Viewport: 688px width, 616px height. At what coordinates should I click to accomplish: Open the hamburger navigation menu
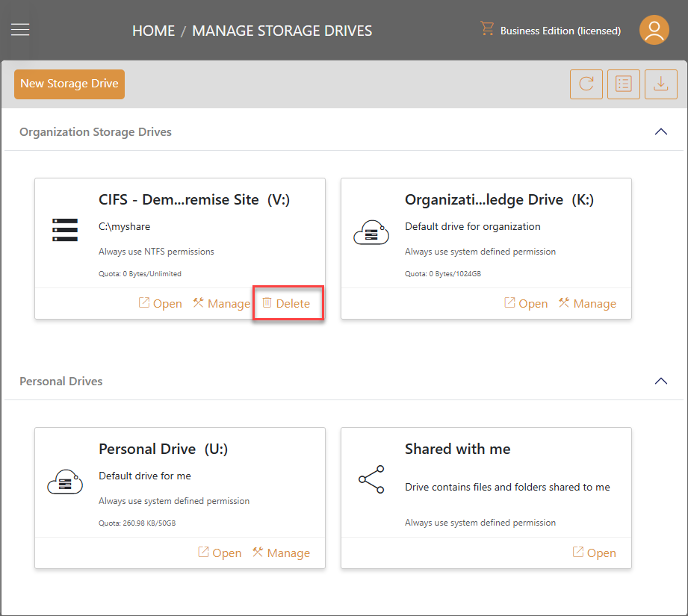click(20, 30)
